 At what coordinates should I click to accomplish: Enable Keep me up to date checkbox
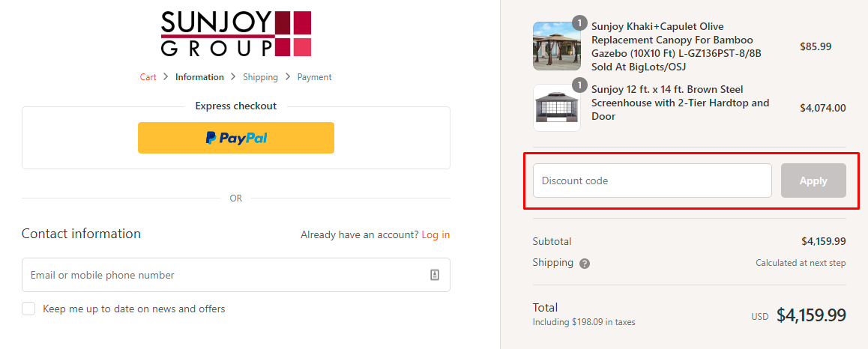(x=28, y=309)
